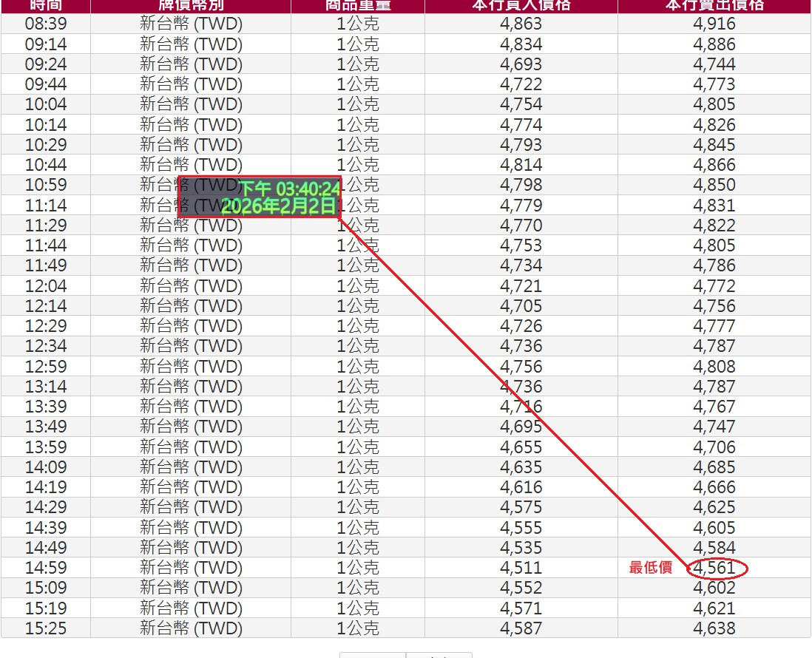Select the 12:04 time cell
Image resolution: width=812 pixels, height=658 pixels.
[46, 286]
